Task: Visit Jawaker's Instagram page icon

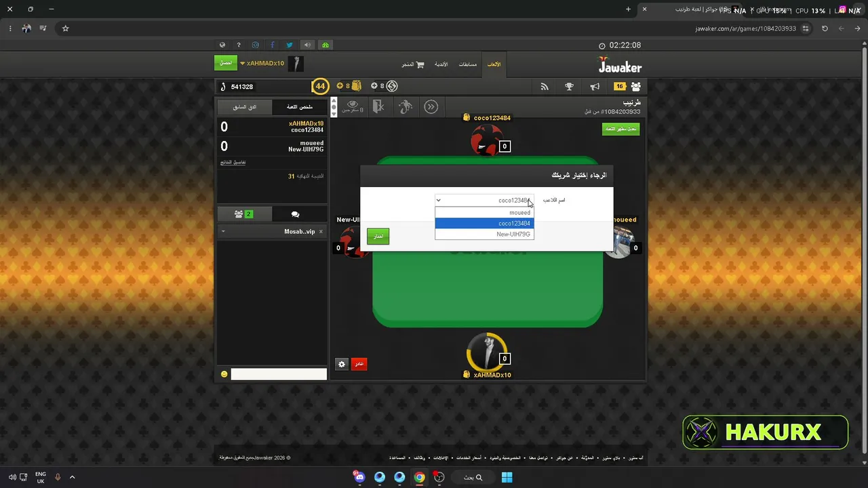Action: pos(256,45)
